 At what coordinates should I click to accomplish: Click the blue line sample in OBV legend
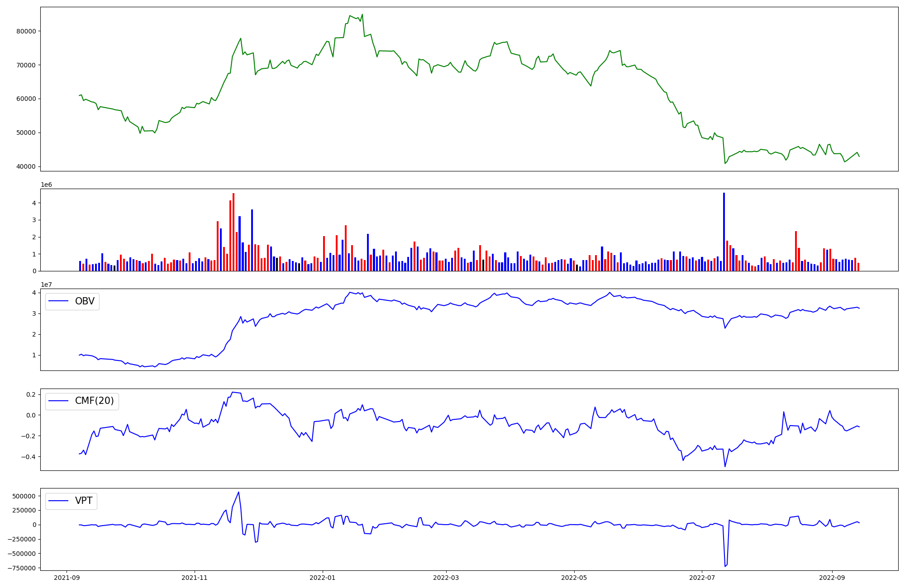click(58, 301)
